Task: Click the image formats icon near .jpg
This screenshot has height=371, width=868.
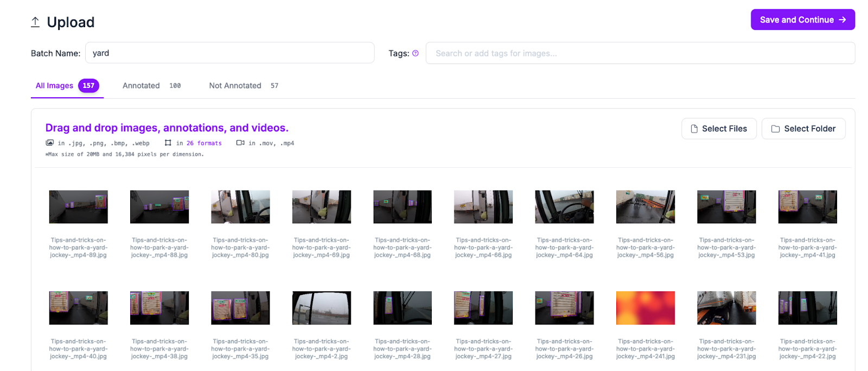Action: 50,143
